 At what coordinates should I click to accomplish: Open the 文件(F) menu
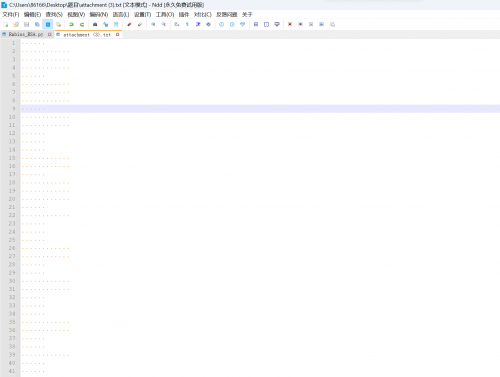(11, 15)
